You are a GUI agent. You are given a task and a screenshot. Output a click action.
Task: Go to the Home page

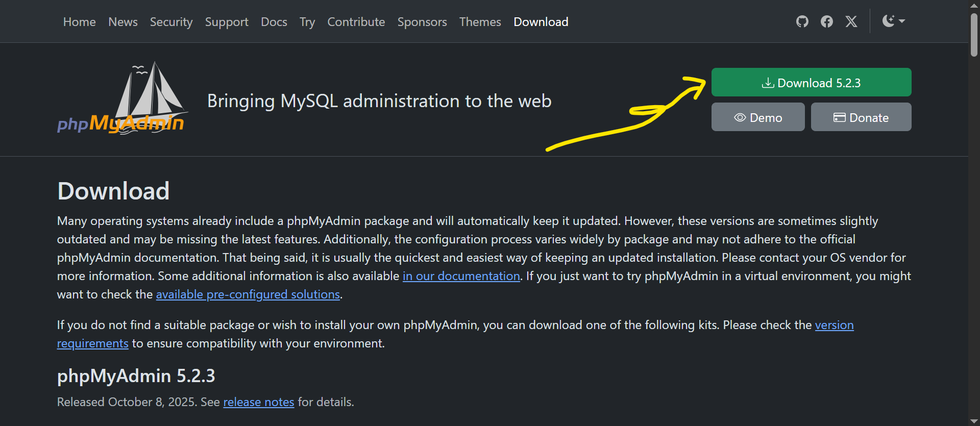(x=80, y=22)
